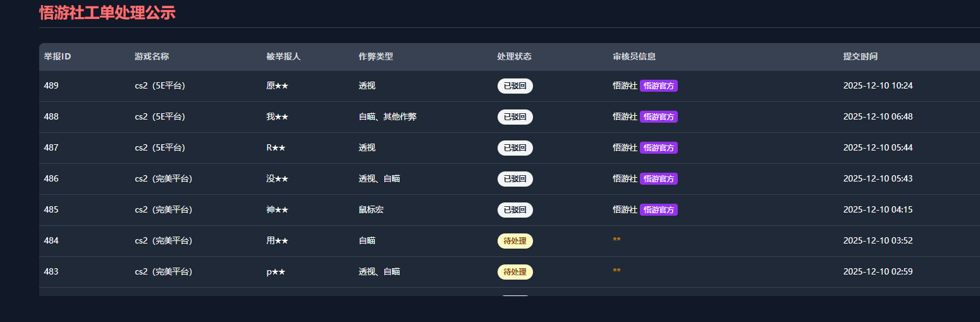The height and width of the screenshot is (322, 980).
Task: Click the 已驳回 badge for report 489
Action: (515, 86)
